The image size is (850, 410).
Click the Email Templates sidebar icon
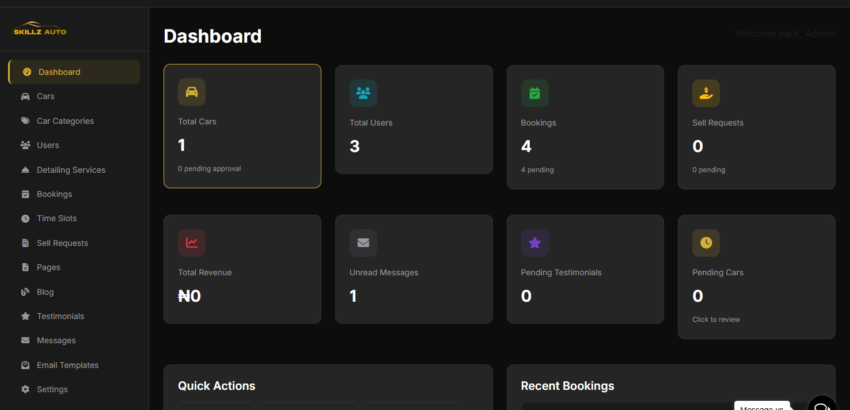pyautogui.click(x=25, y=365)
